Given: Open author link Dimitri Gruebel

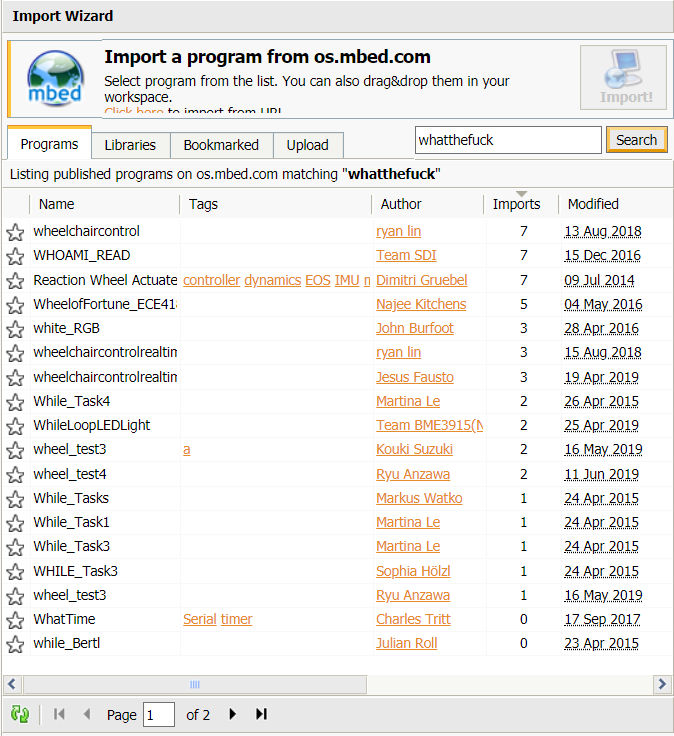Looking at the screenshot, I should 421,280.
